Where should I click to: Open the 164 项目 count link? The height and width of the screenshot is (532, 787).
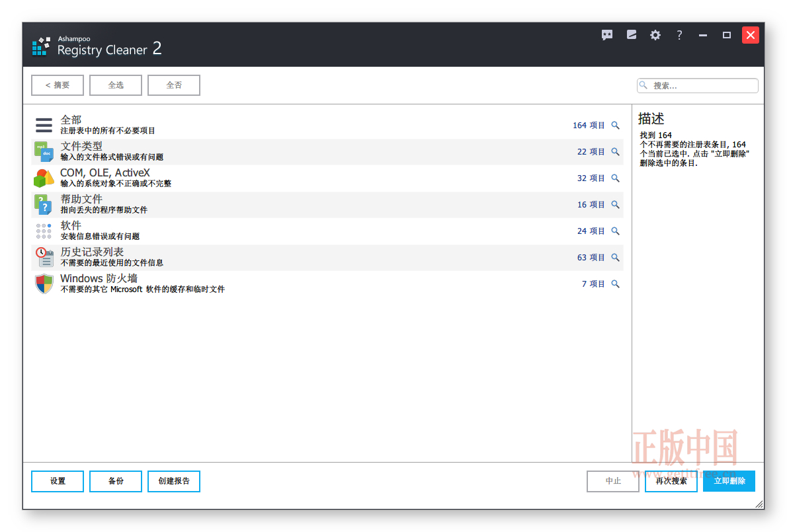589,126
